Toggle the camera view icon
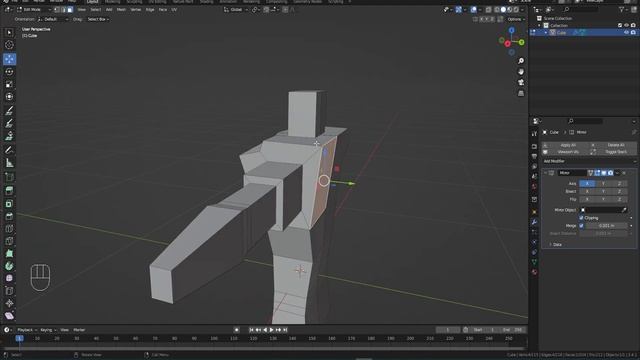Image resolution: width=640 pixels, height=360 pixels. pyautogui.click(x=521, y=82)
